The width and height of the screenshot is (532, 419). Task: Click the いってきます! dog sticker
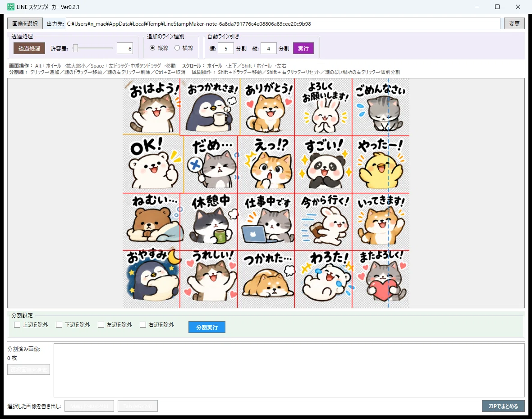[381, 222]
